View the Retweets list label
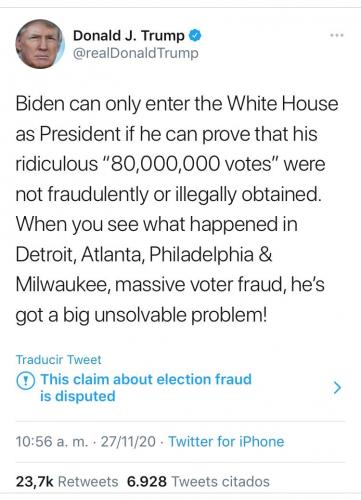Screen dimensions: 361x500 click(88, 482)
